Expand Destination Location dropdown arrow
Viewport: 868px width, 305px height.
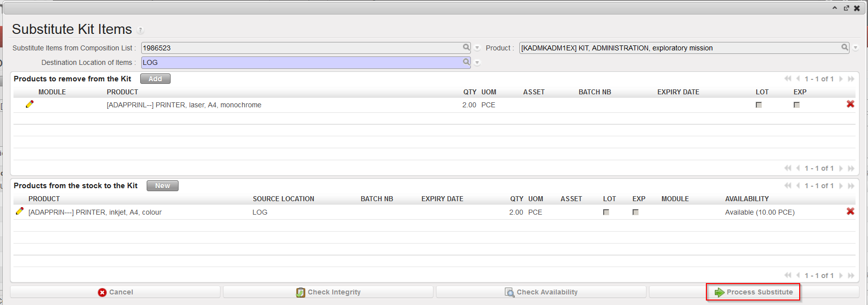pyautogui.click(x=477, y=63)
